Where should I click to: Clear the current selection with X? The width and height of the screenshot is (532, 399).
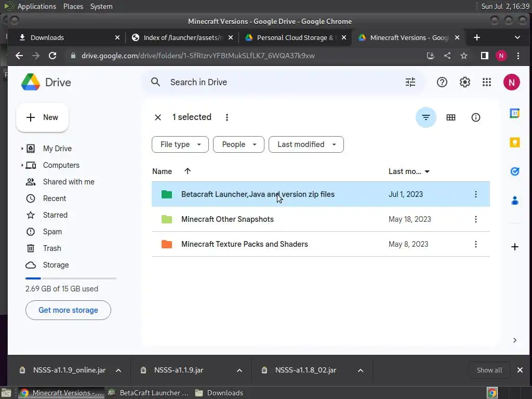[158, 117]
